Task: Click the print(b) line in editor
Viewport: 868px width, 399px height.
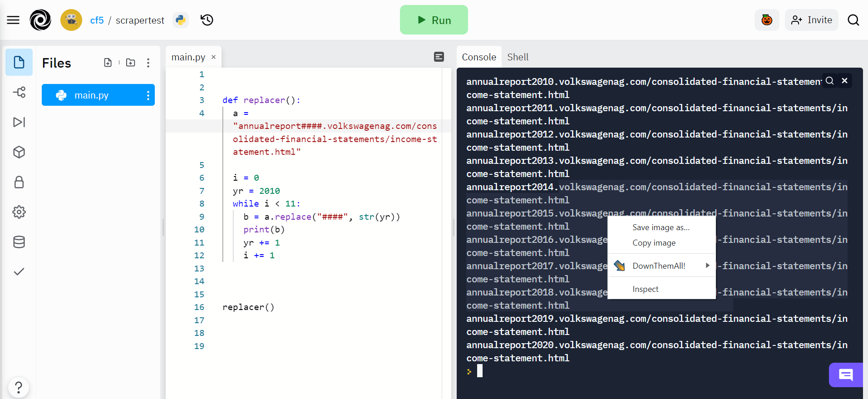Action: (264, 230)
